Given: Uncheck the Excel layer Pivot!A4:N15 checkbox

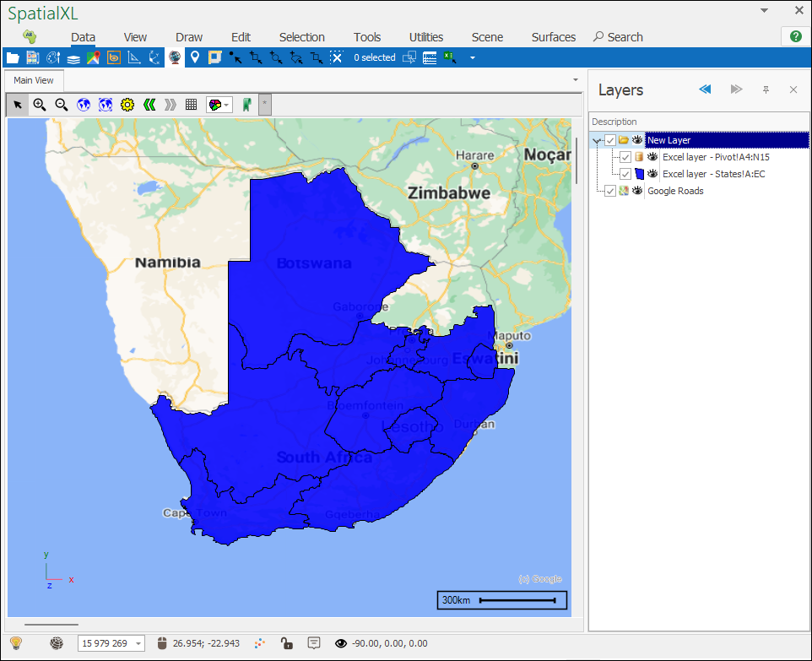Looking at the screenshot, I should pos(625,157).
